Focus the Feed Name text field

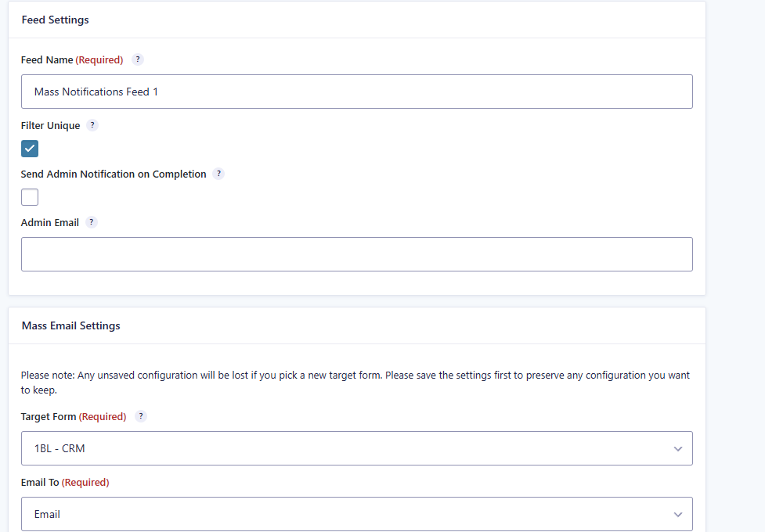[356, 92]
